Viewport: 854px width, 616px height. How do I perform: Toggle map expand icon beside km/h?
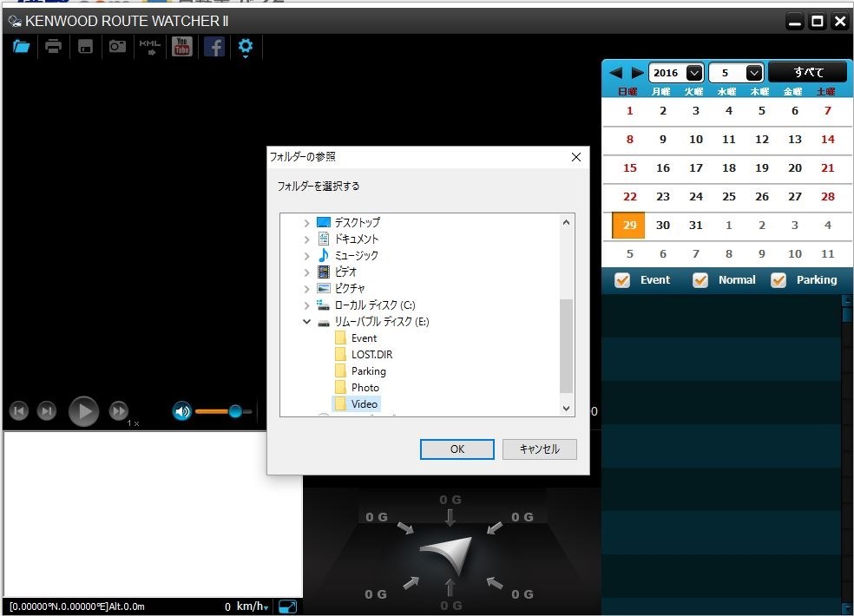287,606
